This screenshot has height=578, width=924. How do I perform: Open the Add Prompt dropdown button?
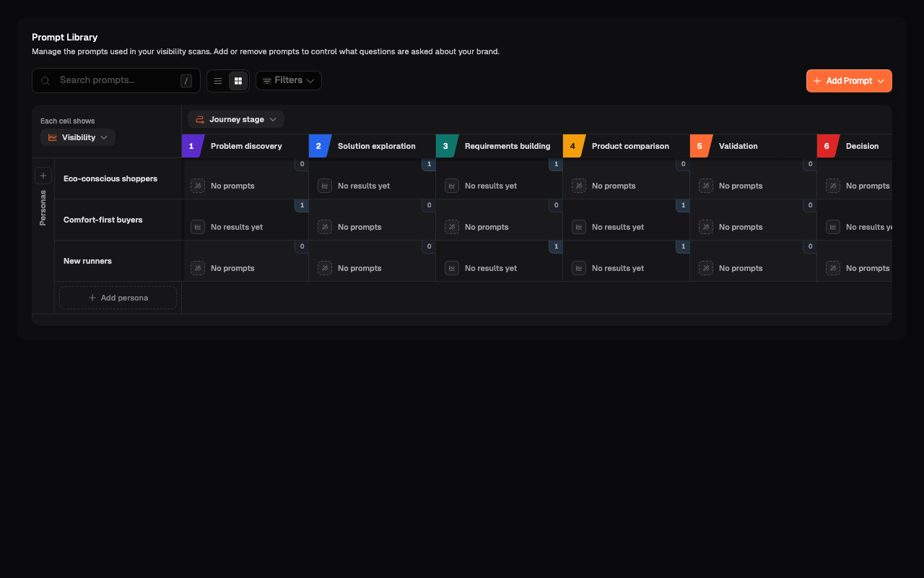click(x=849, y=81)
